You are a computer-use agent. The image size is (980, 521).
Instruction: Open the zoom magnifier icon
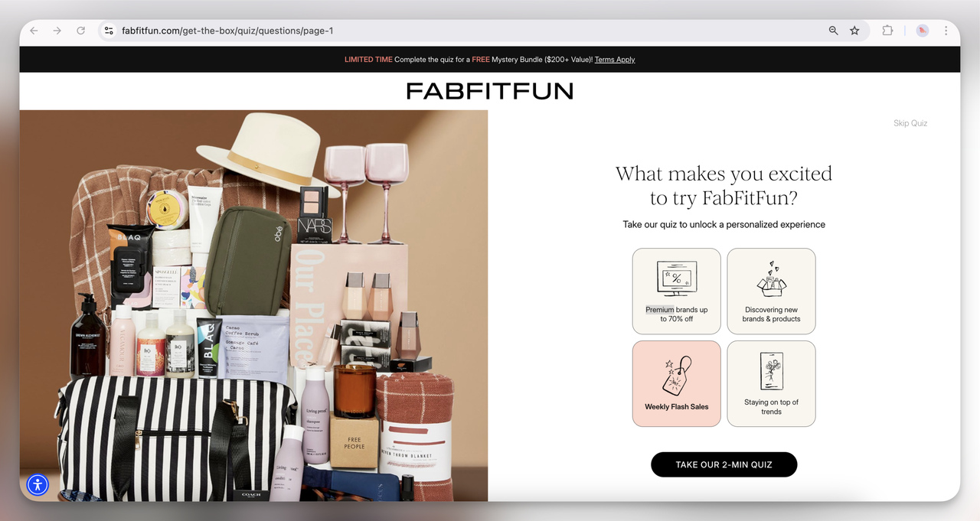tap(834, 31)
